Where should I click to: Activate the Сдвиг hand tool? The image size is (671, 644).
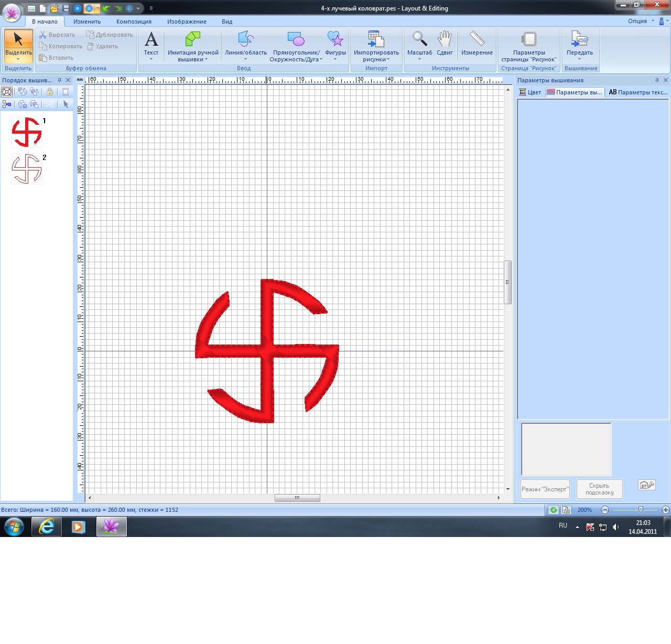pos(445,43)
